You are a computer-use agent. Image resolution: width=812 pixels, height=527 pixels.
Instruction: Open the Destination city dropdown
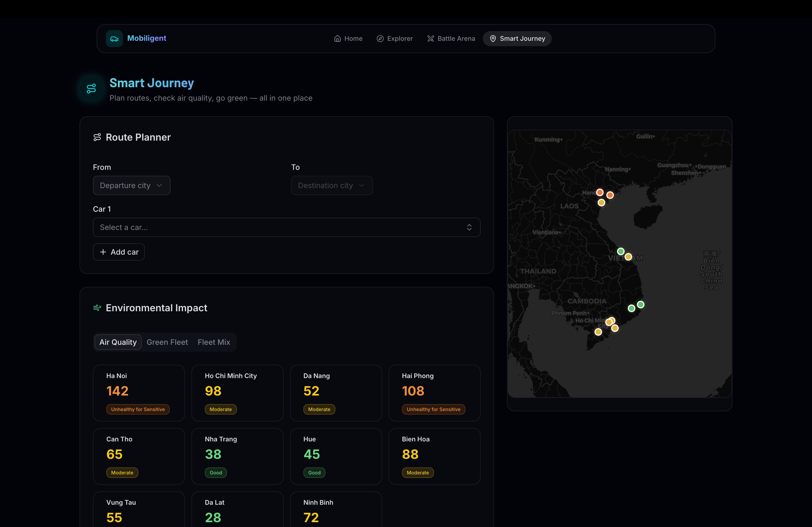[x=331, y=185]
